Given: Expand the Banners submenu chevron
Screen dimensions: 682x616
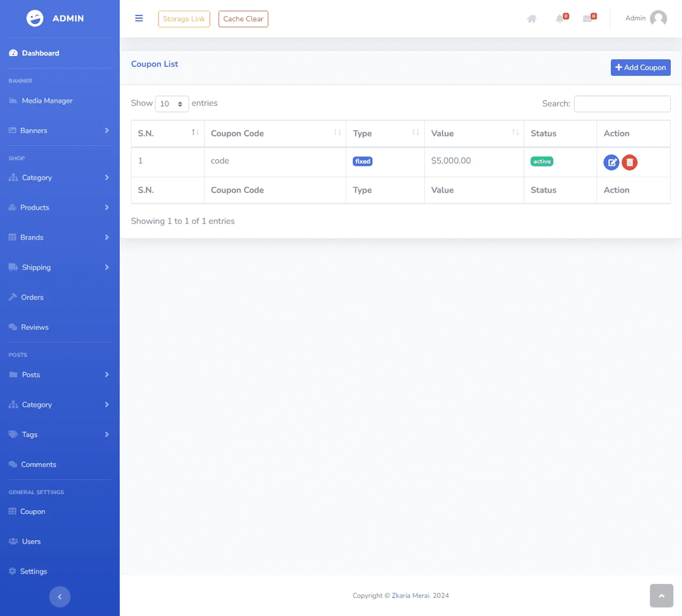Looking at the screenshot, I should coord(107,131).
